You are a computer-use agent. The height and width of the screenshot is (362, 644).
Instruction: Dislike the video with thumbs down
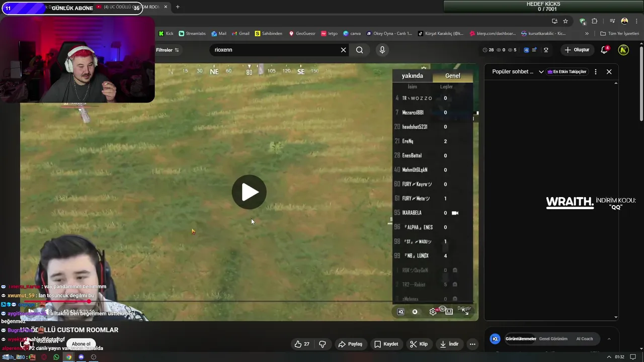323,344
